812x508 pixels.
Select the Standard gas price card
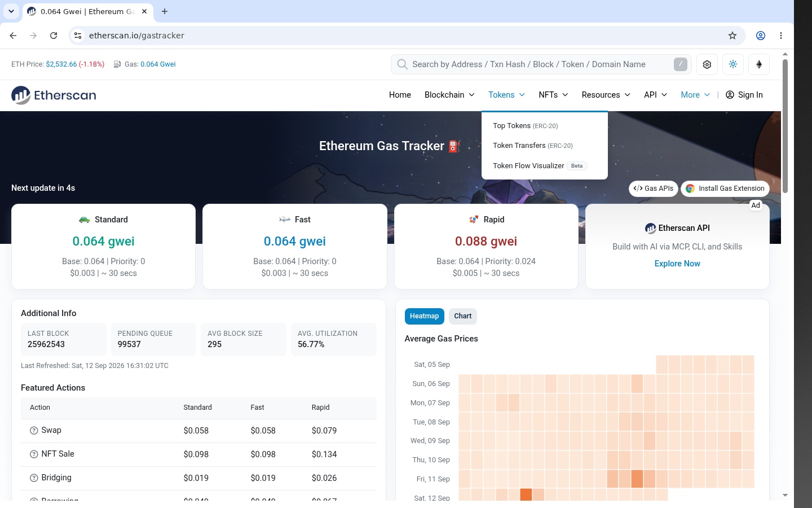coord(104,247)
